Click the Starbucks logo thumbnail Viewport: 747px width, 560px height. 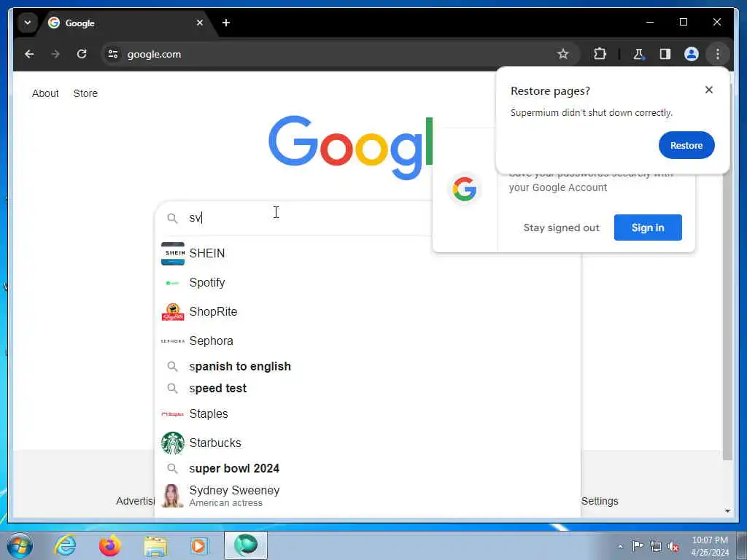pos(172,443)
